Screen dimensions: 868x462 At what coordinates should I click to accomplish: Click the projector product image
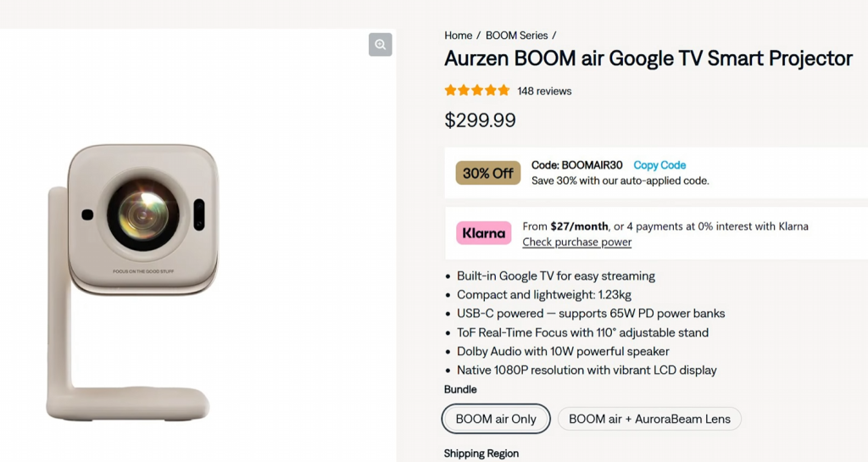[x=136, y=280]
